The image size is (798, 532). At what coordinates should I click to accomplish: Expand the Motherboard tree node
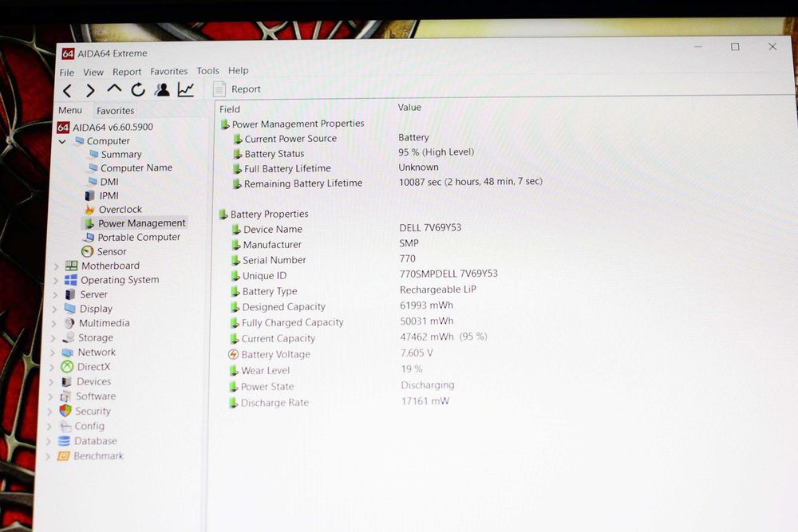[x=56, y=266]
